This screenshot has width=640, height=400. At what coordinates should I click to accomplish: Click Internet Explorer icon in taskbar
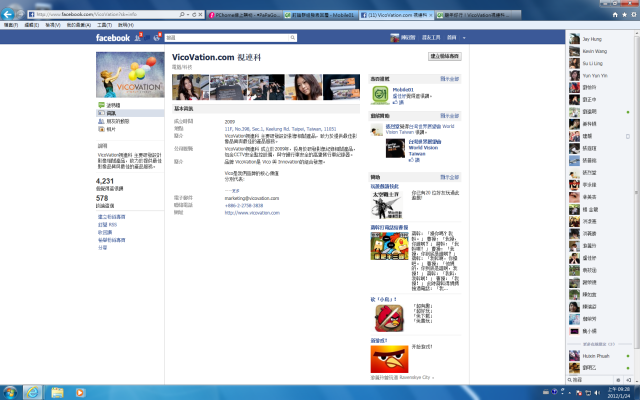pyautogui.click(x=33, y=393)
